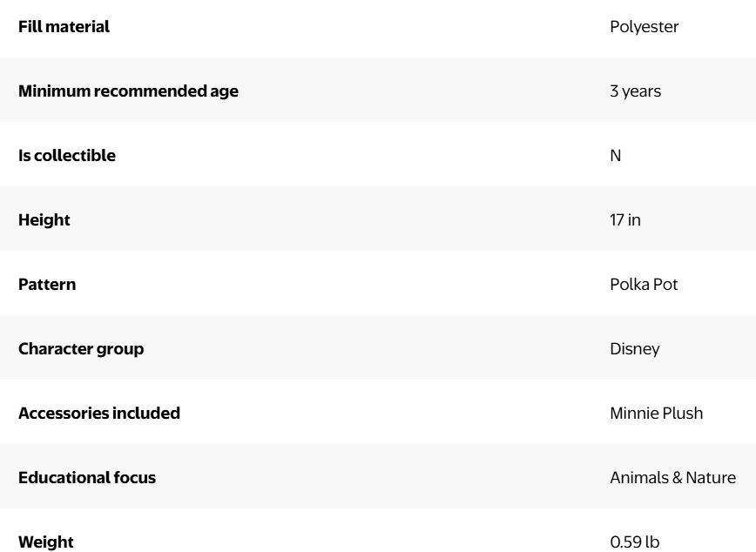Image resolution: width=756 pixels, height=552 pixels.
Task: Click the 'Weight' label
Action: tap(46, 542)
